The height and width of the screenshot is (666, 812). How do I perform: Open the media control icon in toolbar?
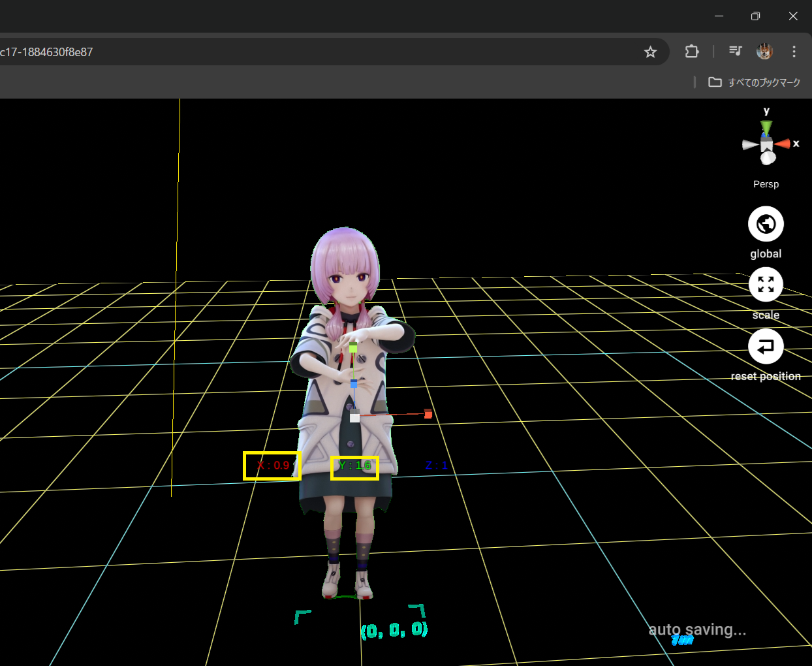(x=736, y=52)
